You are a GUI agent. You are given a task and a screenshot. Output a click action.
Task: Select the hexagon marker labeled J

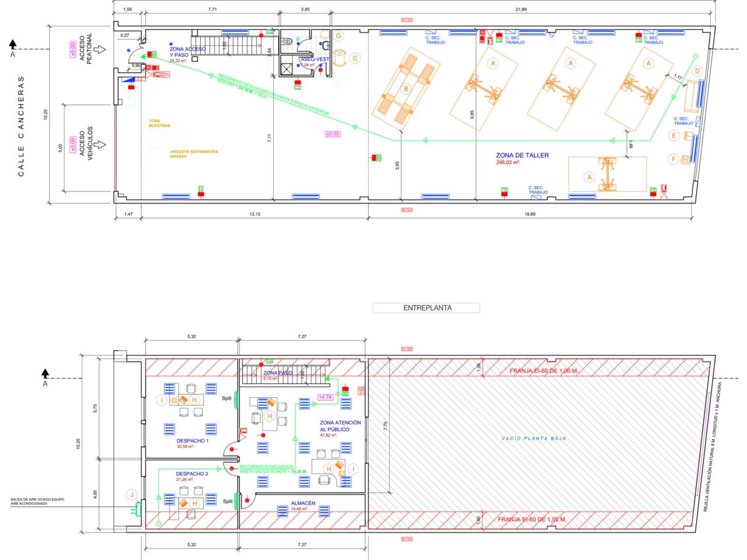click(x=132, y=495)
